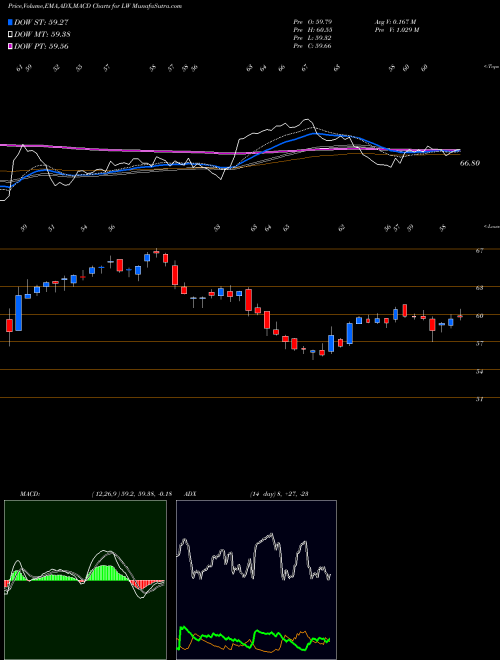Click the 'Pre V: 1.029 M' volume text
The height and width of the screenshot is (660, 500).
pos(396,30)
